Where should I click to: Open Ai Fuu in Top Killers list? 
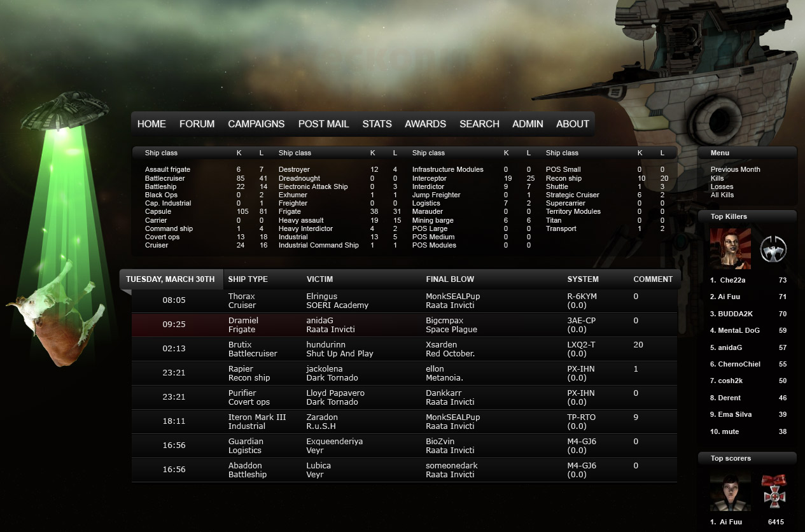730,297
